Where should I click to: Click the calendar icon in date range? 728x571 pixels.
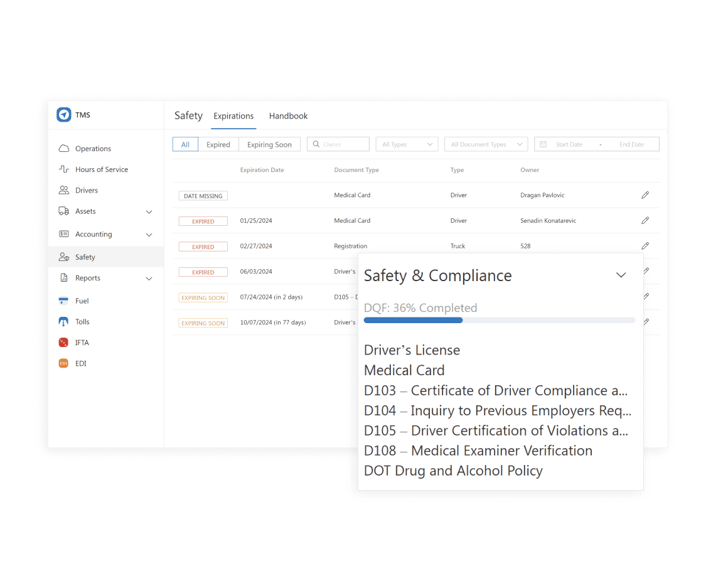click(x=543, y=144)
